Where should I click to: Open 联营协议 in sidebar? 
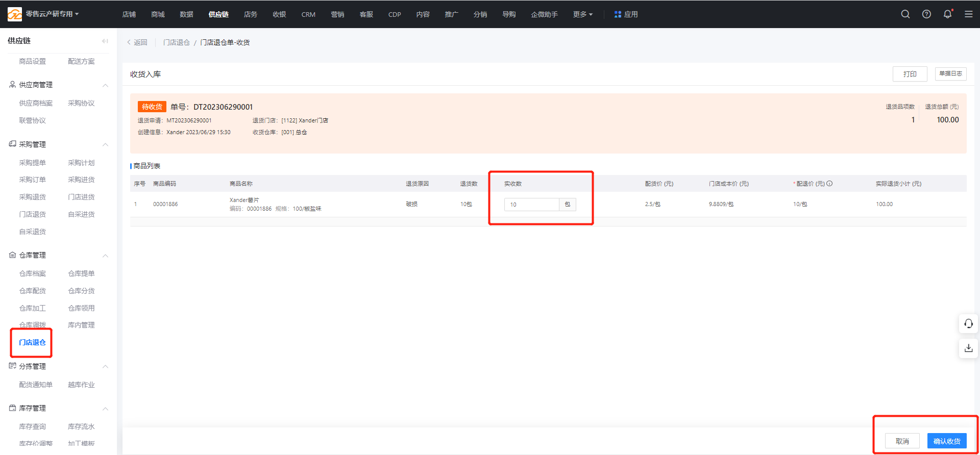(x=33, y=120)
